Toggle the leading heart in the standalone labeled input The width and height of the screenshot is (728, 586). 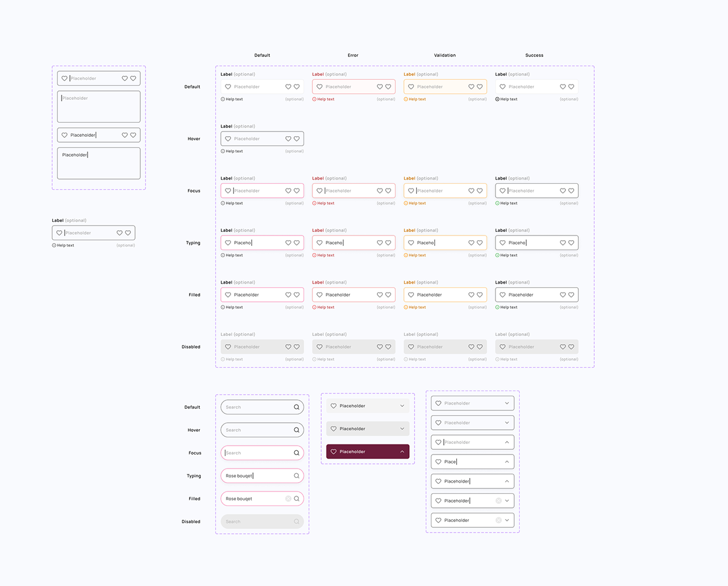[59, 233]
